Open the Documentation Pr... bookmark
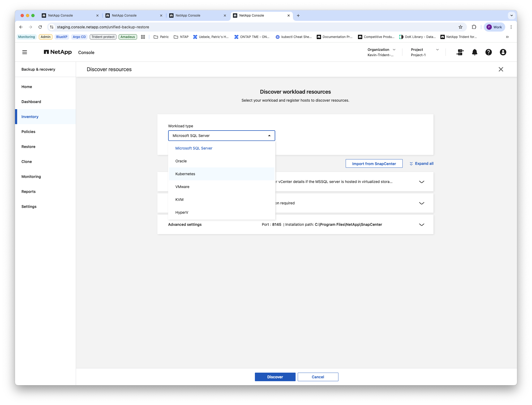This screenshot has width=532, height=405. [335, 37]
